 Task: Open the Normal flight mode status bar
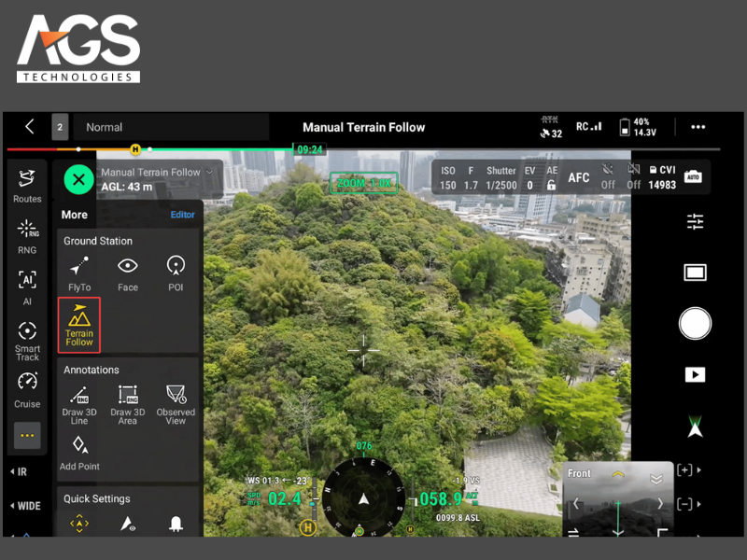(x=171, y=127)
